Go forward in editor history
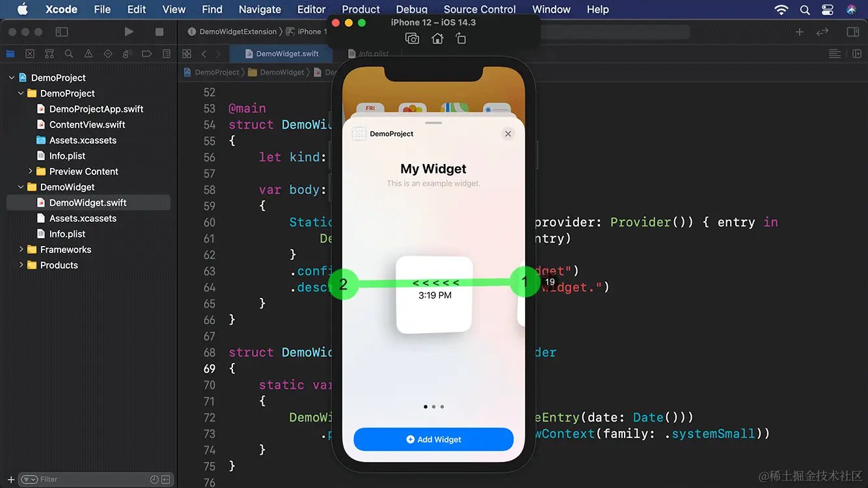Viewport: 868px width, 488px height. [x=219, y=54]
